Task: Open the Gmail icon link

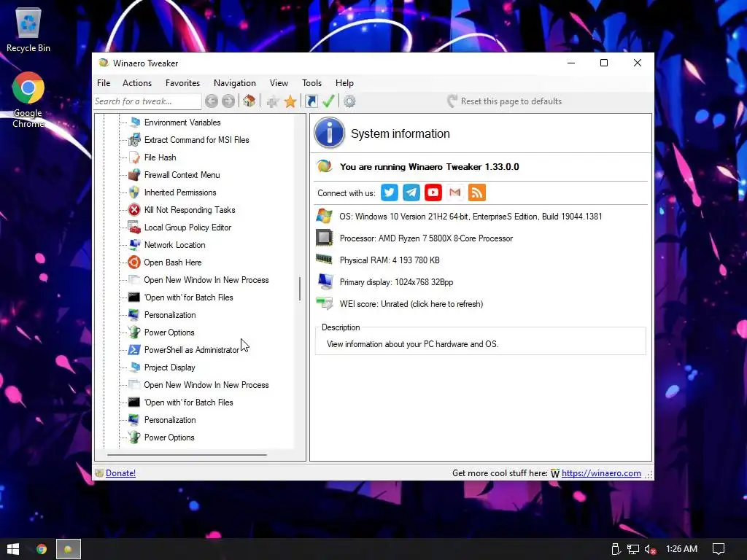Action: [455, 192]
